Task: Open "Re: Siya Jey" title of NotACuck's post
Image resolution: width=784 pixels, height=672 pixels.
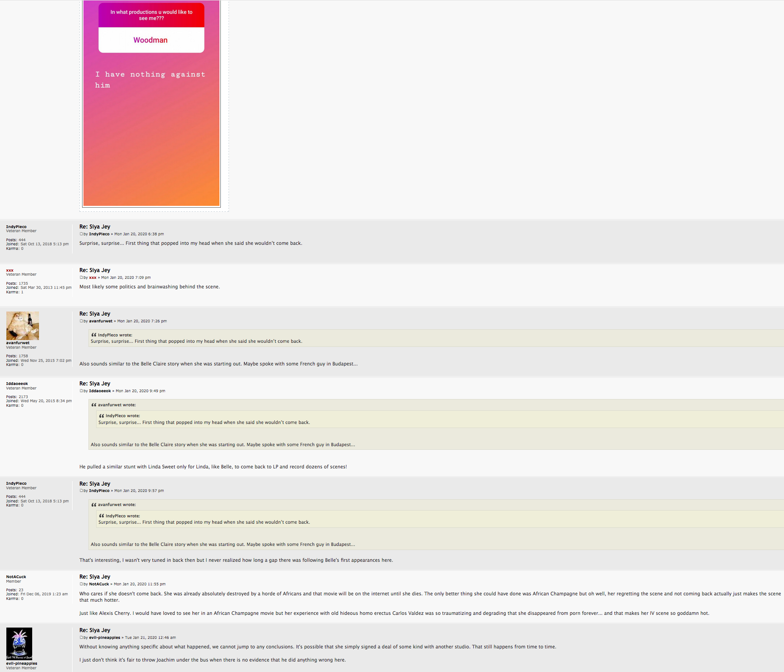Action: [x=95, y=577]
